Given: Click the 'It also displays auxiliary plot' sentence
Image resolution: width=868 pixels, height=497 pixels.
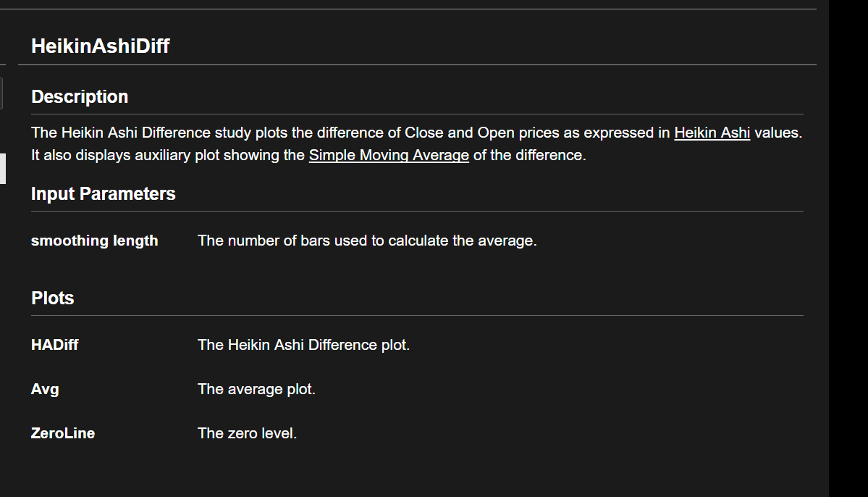Looking at the screenshot, I should pyautogui.click(x=167, y=155).
